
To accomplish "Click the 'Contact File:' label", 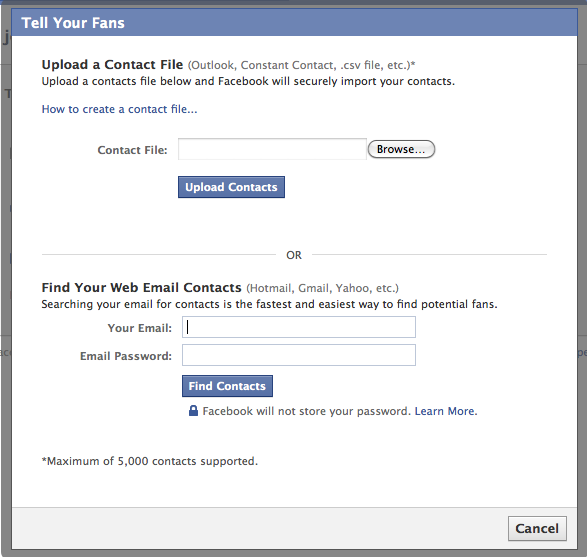I will [133, 150].
